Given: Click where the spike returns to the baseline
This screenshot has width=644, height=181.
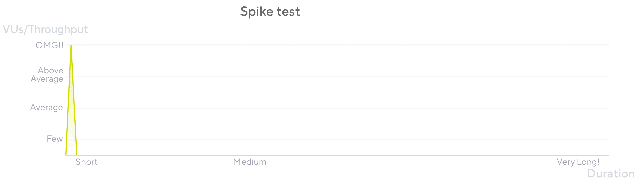Looking at the screenshot, I should 77,155.
